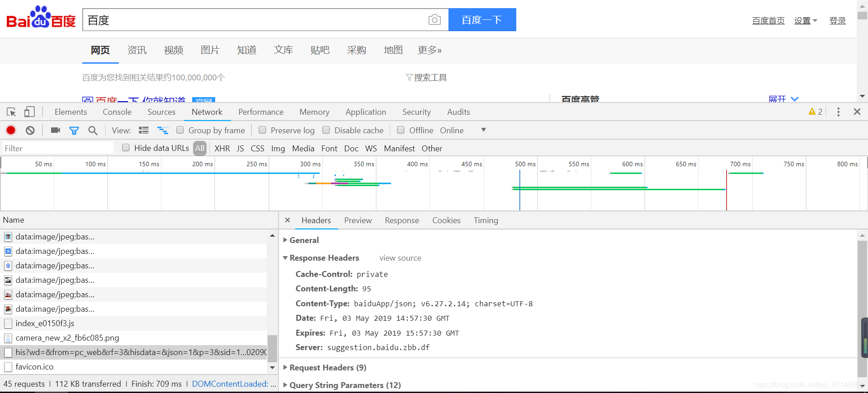Viewport: 868px width, 393px height.
Task: Switch to the Elements tab
Action: (x=71, y=112)
